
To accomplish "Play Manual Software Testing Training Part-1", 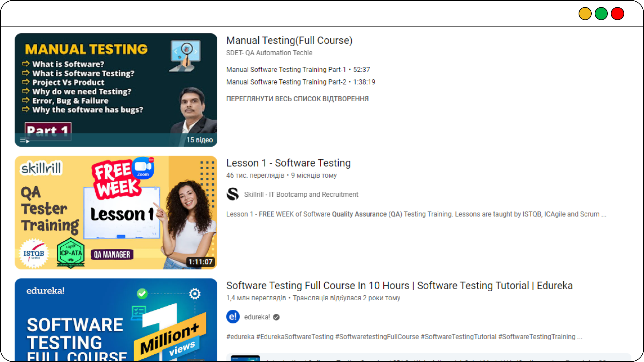I will point(298,70).
